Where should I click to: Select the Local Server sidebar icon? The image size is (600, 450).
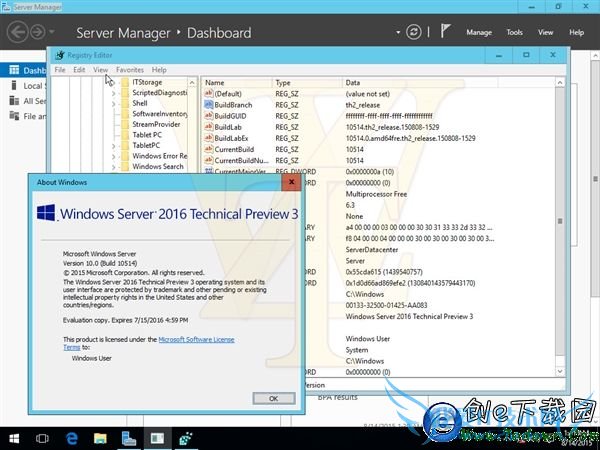pos(14,85)
